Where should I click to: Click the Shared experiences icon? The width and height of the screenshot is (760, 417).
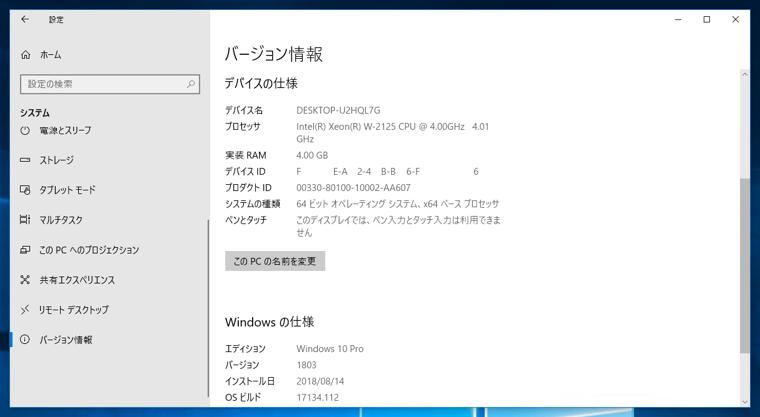[25, 280]
